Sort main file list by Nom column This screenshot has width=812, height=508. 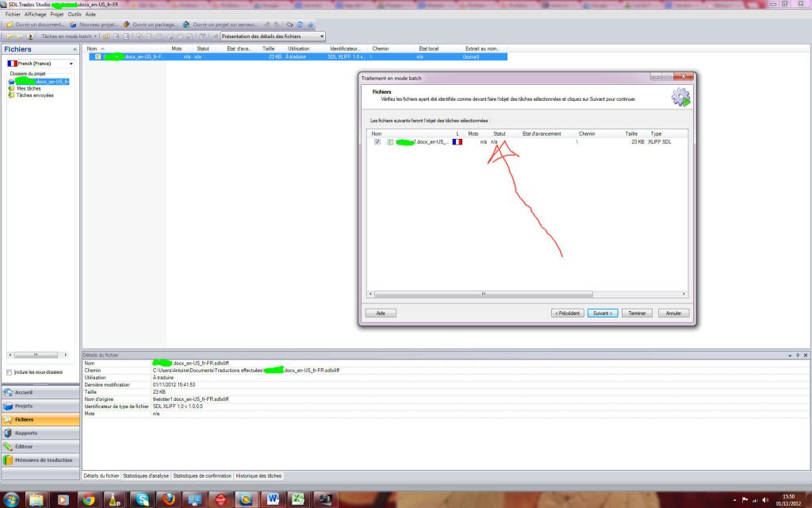(x=92, y=48)
